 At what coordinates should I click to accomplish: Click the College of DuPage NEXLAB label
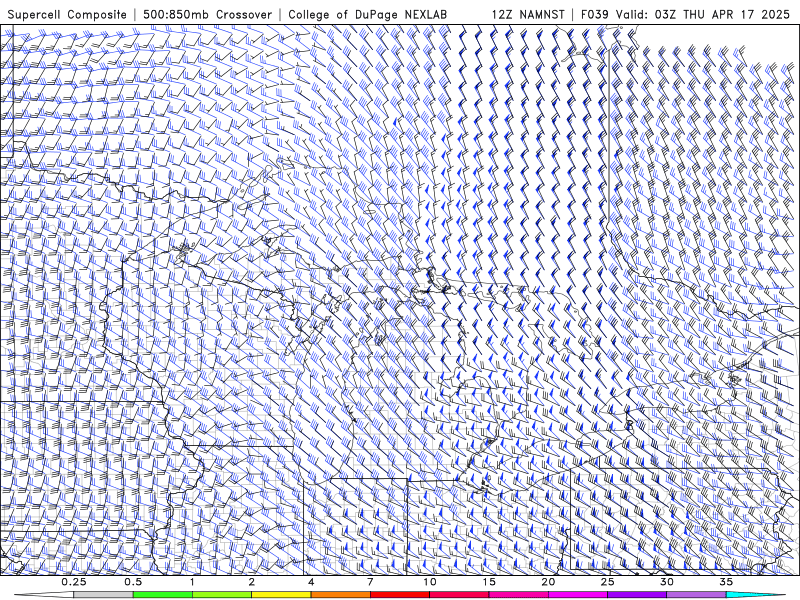[367, 15]
